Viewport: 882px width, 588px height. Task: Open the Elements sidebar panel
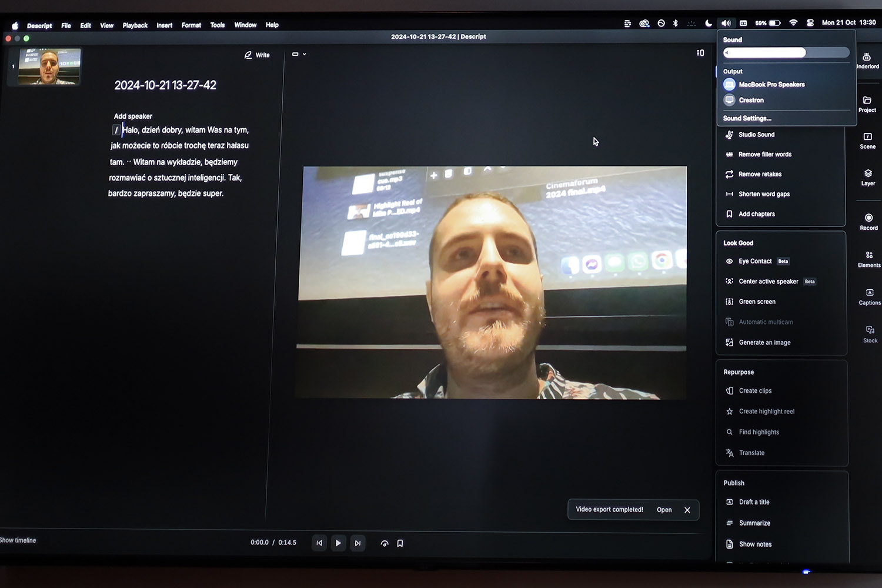click(x=869, y=258)
